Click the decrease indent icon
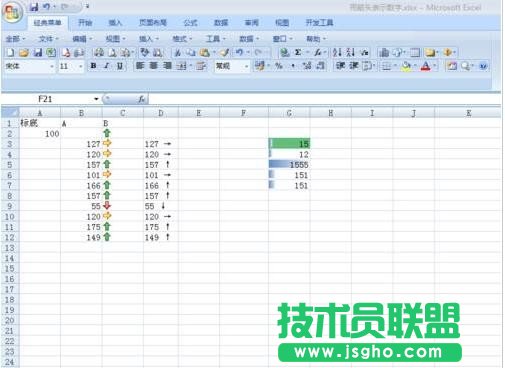The width and height of the screenshot is (505, 368). click(x=340, y=66)
